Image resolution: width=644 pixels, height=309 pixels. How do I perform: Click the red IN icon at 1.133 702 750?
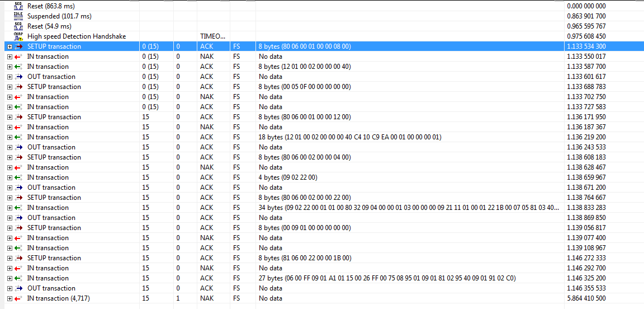[19, 97]
